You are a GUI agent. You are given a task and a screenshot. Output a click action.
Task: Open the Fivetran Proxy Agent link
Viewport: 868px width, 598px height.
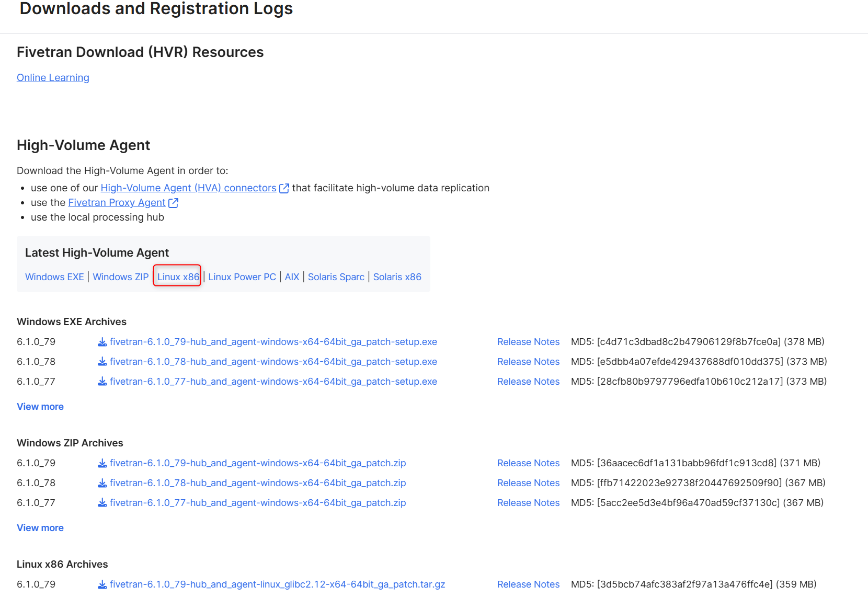point(117,202)
